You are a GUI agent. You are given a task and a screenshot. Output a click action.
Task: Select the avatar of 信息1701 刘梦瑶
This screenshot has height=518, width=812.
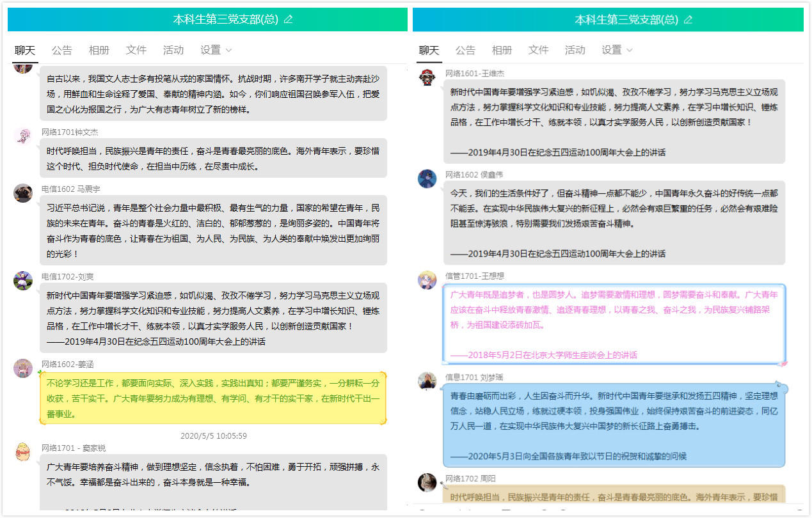pyautogui.click(x=427, y=381)
